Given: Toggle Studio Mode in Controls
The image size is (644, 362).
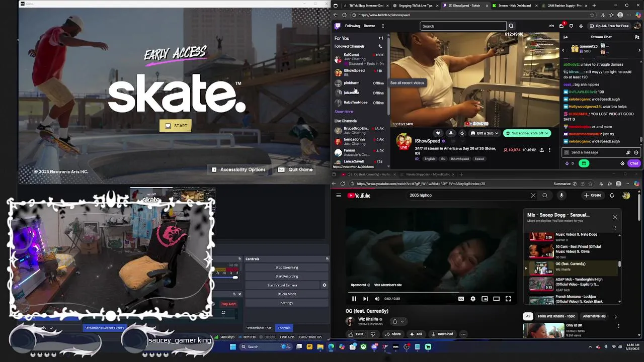Looking at the screenshot, I should (x=286, y=294).
